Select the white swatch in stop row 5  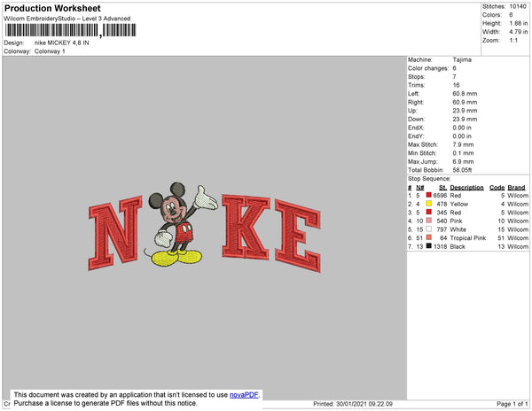tap(429, 229)
